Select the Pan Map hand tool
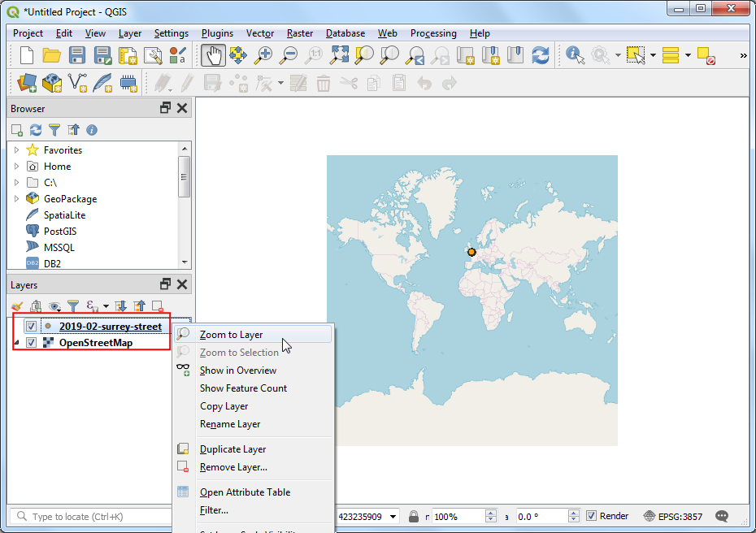756x533 pixels. point(213,55)
